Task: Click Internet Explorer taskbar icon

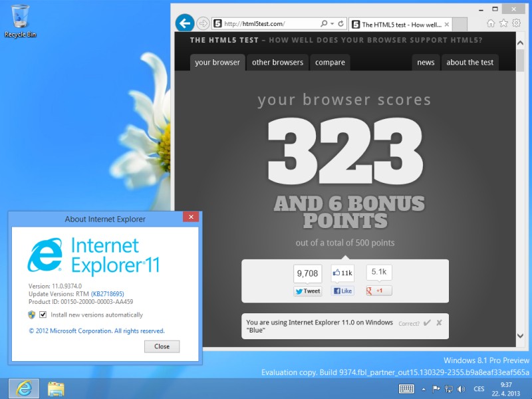Action: [24, 389]
